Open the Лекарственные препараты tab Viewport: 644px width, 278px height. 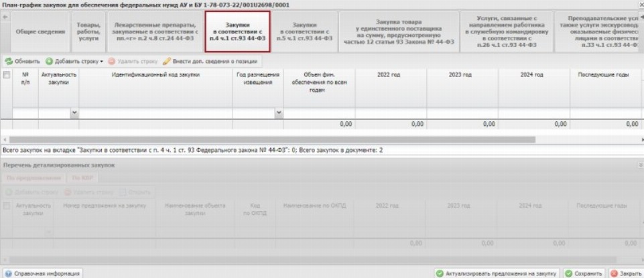point(154,33)
